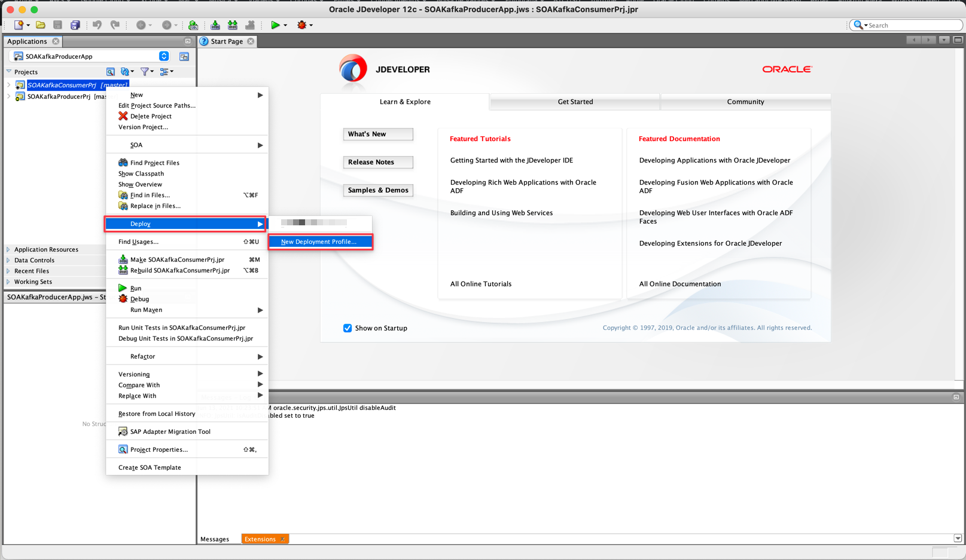
Task: Click the search icon in the Projects panel
Action: point(111,71)
